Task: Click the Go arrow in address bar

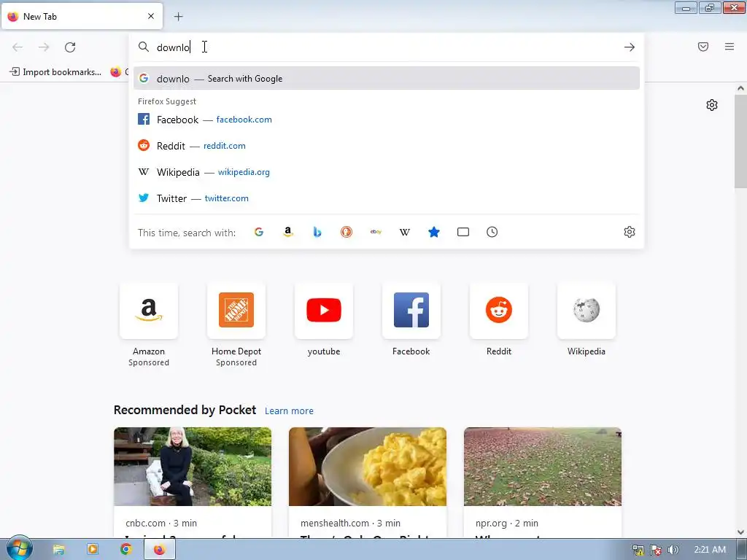Action: point(630,47)
